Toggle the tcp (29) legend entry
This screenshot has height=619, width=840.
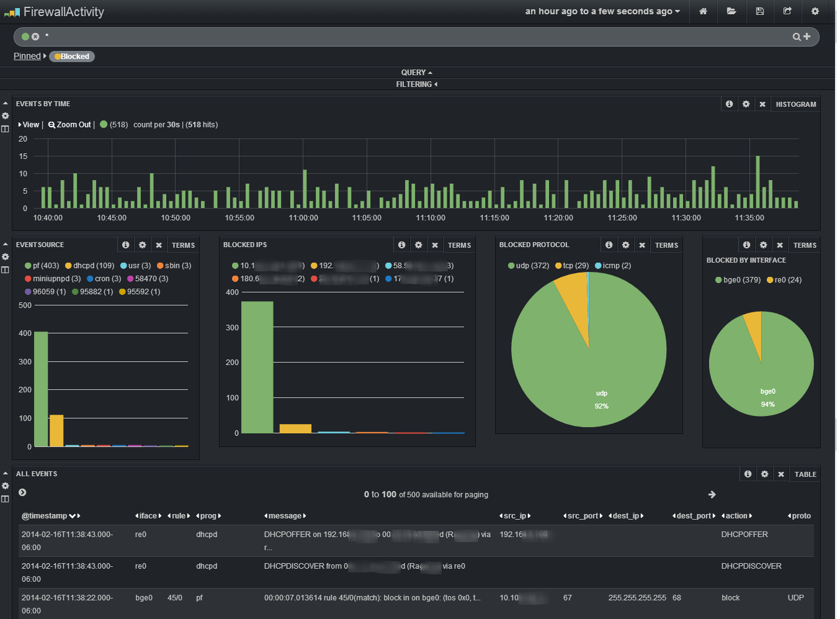pos(572,266)
